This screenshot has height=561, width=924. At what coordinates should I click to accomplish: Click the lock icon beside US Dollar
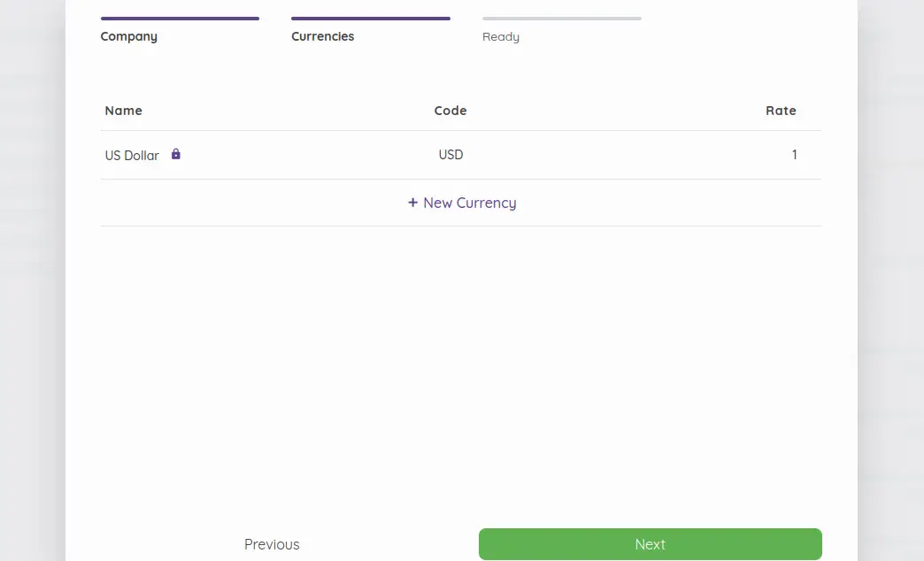click(175, 154)
